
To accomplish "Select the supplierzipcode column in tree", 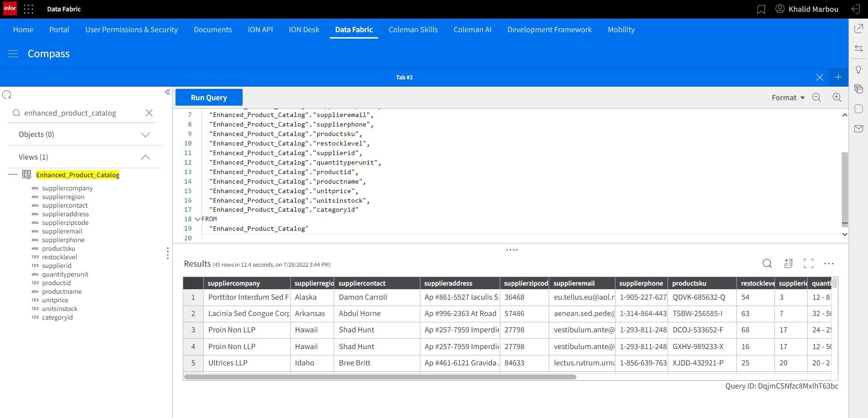I will (65, 223).
